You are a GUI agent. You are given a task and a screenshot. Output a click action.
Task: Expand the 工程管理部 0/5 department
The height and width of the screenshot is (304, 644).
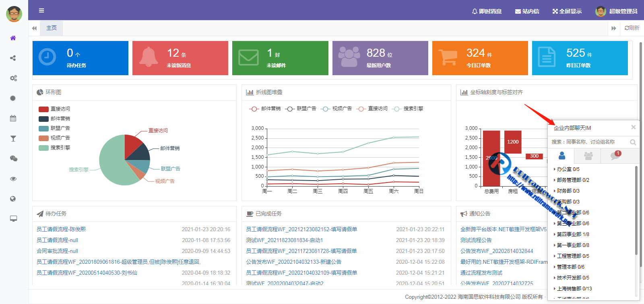click(572, 256)
